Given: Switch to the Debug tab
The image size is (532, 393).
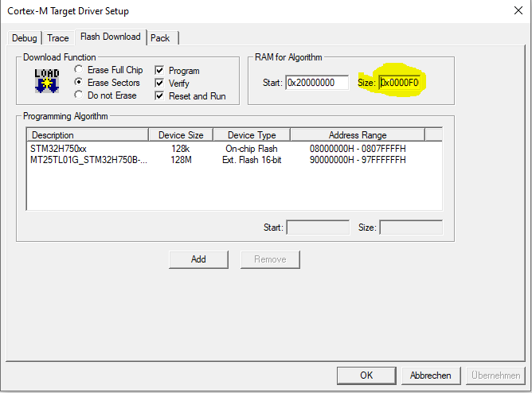Looking at the screenshot, I should [25, 38].
